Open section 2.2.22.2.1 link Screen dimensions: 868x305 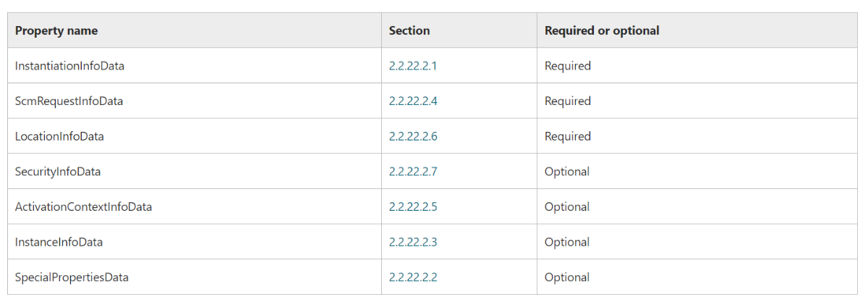[x=413, y=66]
